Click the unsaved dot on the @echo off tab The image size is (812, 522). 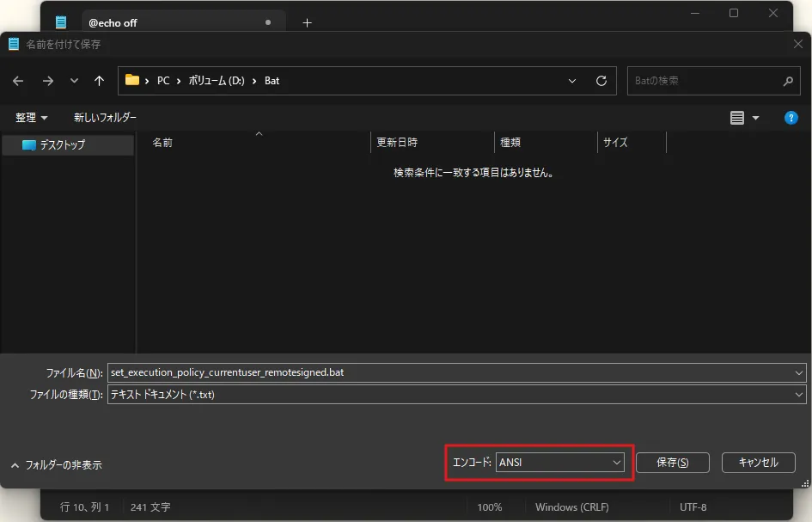[268, 22]
